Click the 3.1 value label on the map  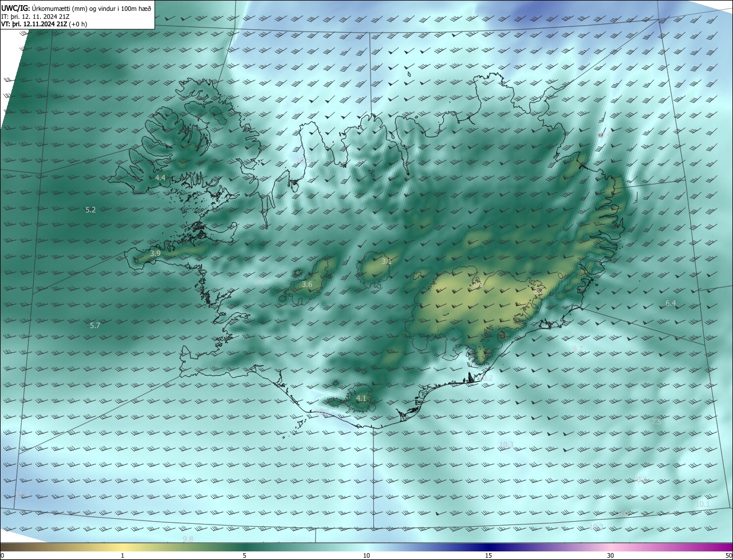coord(387,261)
